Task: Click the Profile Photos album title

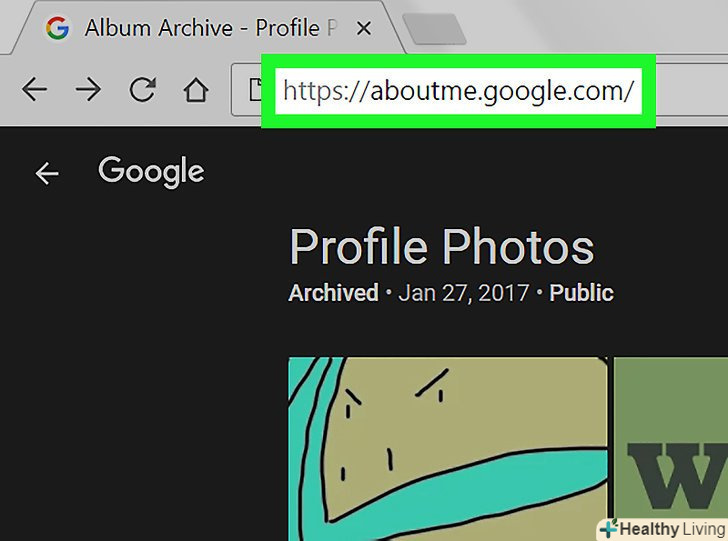Action: pos(441,247)
